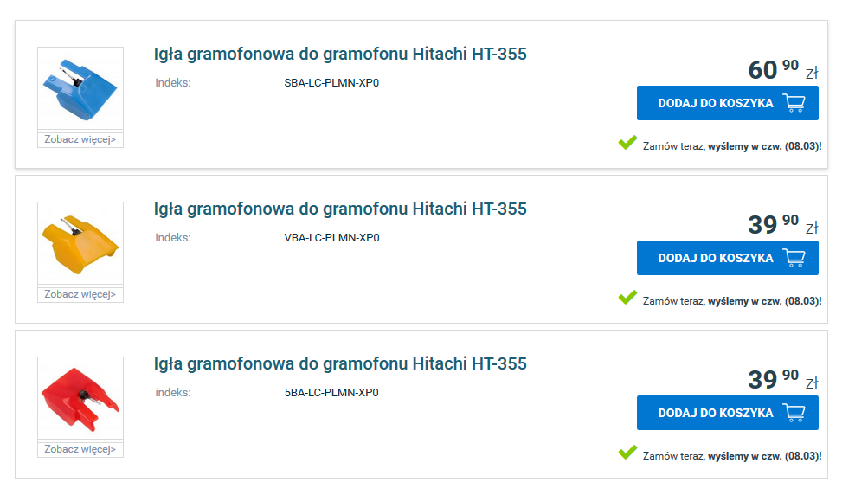The image size is (868, 495).
Task: Click cart icon for the 60,90 zł needle
Action: (x=794, y=103)
